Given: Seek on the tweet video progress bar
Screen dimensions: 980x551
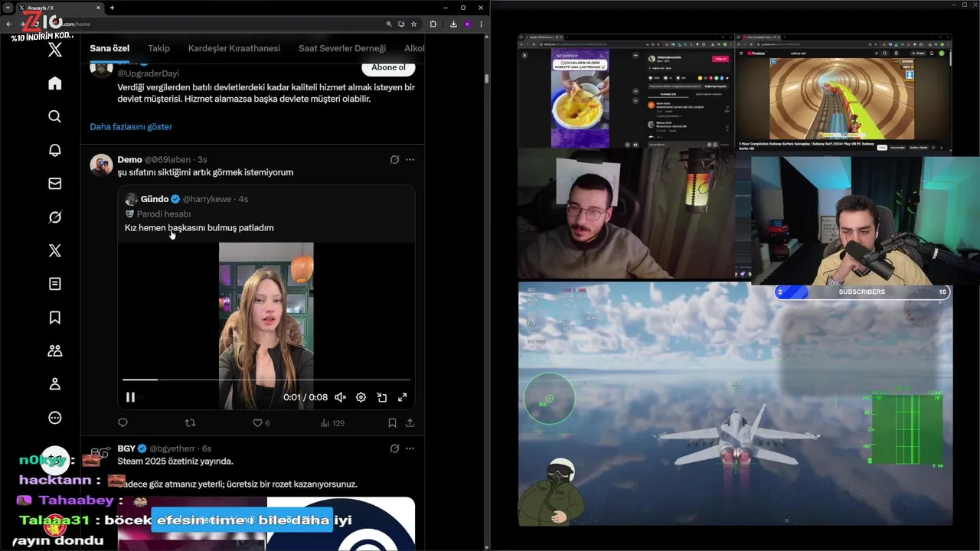Looking at the screenshot, I should point(266,380).
